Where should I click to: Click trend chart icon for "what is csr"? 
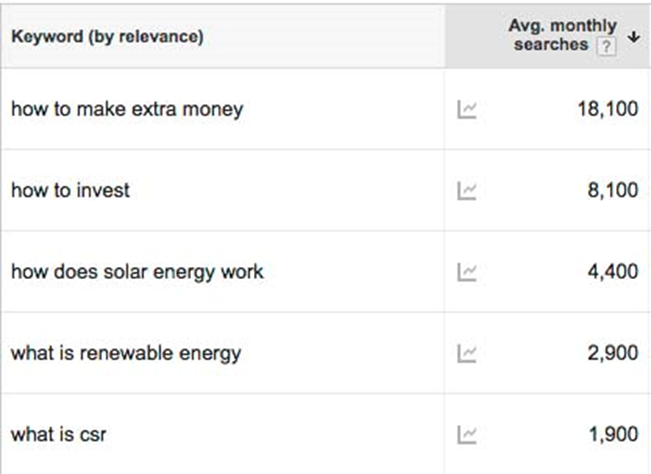click(467, 435)
